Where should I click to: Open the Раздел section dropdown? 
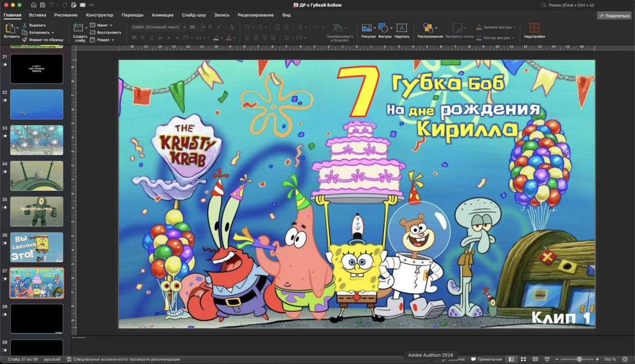tap(102, 40)
